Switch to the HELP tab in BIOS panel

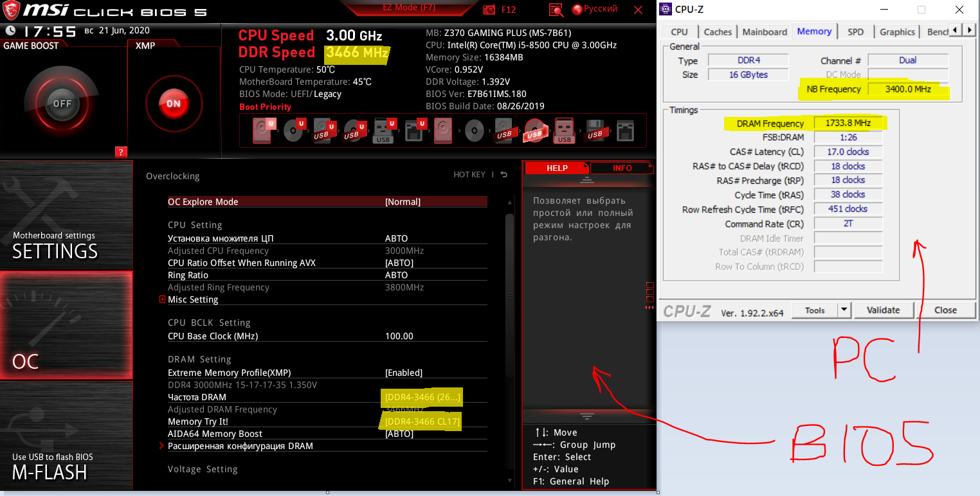point(557,168)
